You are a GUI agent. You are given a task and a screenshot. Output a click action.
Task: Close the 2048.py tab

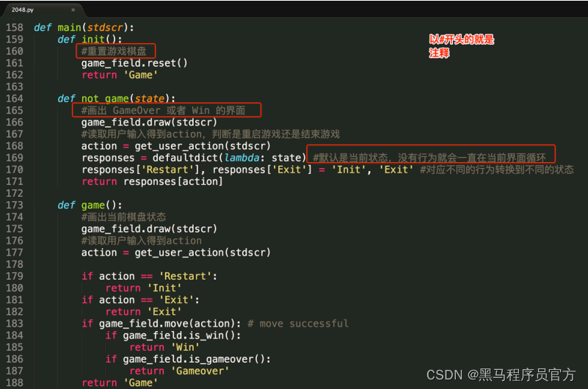[73, 10]
